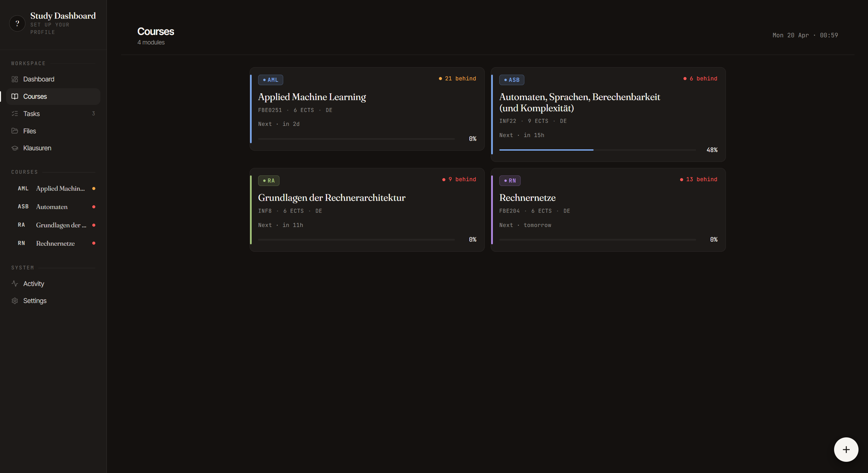Click the RA badge tag on card
Viewport: 868px width, 473px height.
coord(269,181)
